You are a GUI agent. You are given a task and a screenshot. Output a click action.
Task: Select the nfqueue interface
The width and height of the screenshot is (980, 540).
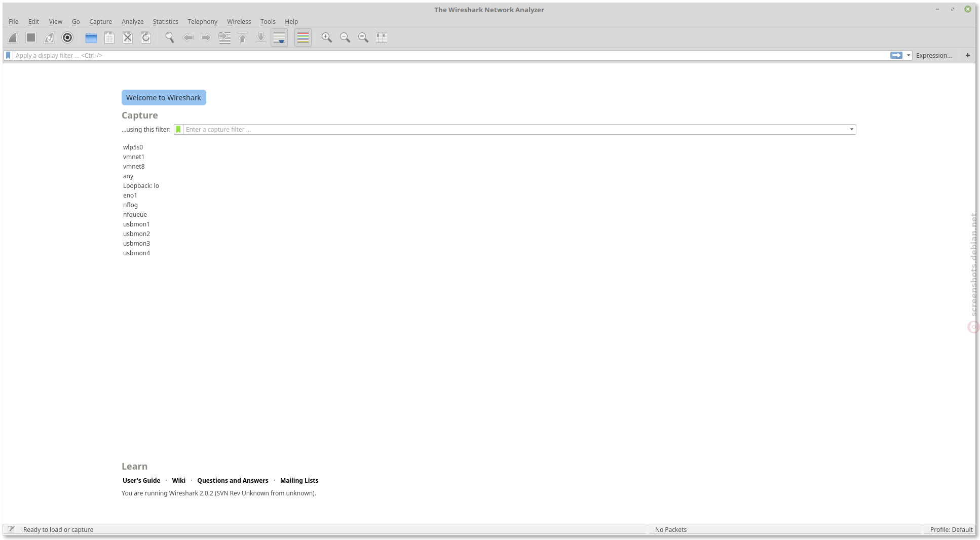click(135, 214)
